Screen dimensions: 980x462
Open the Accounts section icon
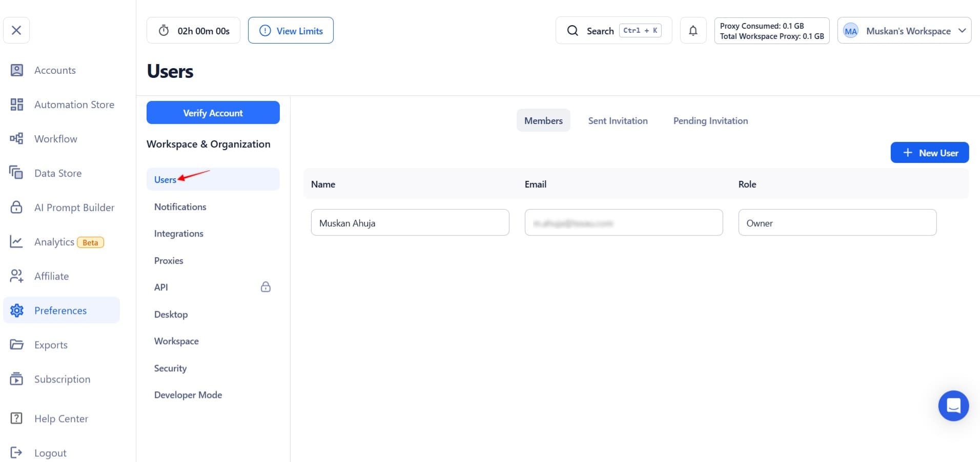click(16, 70)
